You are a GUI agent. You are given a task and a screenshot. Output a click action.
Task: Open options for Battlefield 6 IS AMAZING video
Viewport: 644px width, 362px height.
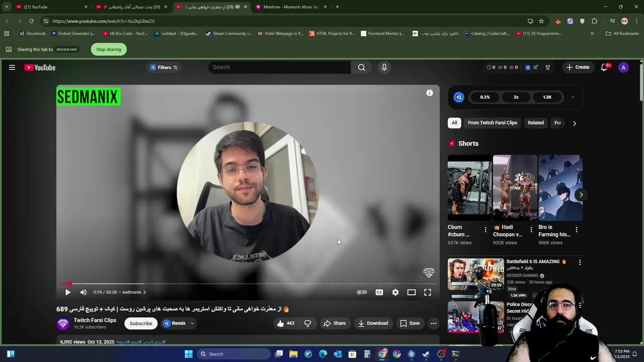pyautogui.click(x=580, y=262)
